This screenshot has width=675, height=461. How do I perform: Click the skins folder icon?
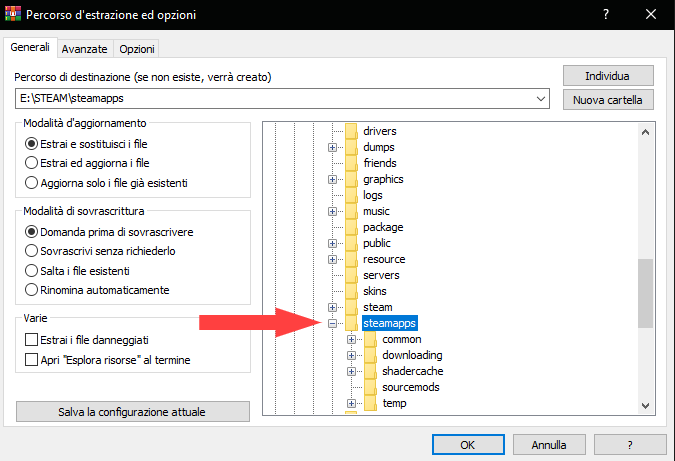[350, 291]
